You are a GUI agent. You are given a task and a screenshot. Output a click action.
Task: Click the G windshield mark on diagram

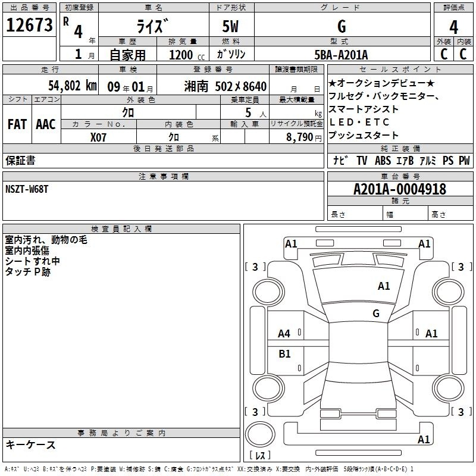tap(375, 314)
